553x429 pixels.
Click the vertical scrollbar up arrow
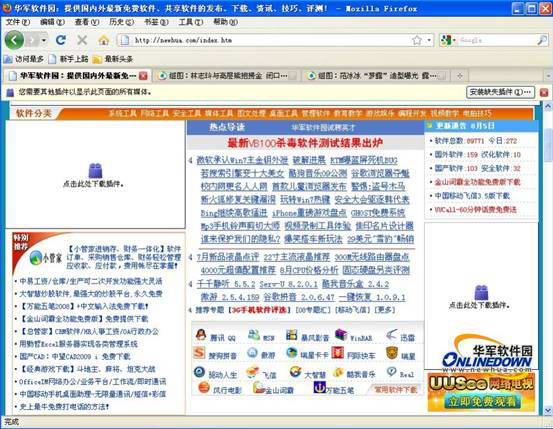(x=548, y=106)
